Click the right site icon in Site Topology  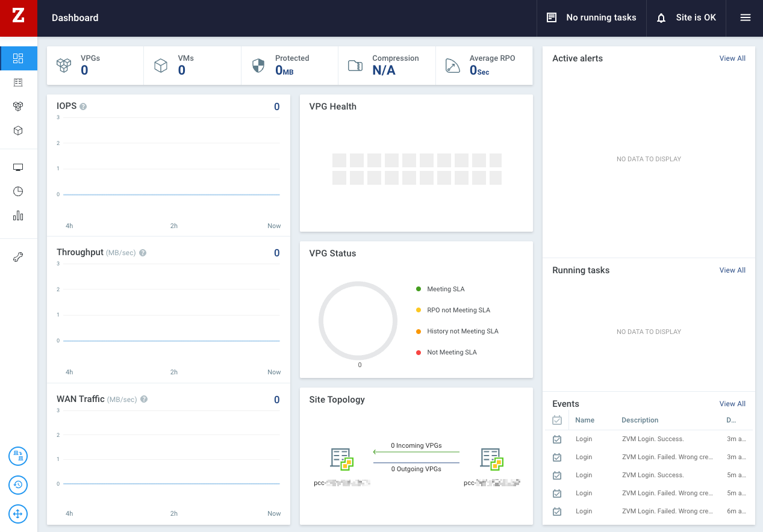pos(491,459)
